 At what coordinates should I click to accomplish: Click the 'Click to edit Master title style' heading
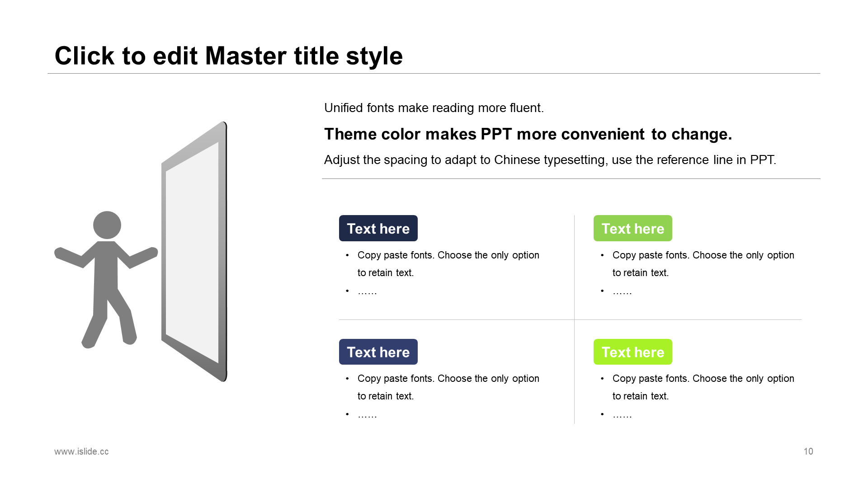pyautogui.click(x=228, y=56)
